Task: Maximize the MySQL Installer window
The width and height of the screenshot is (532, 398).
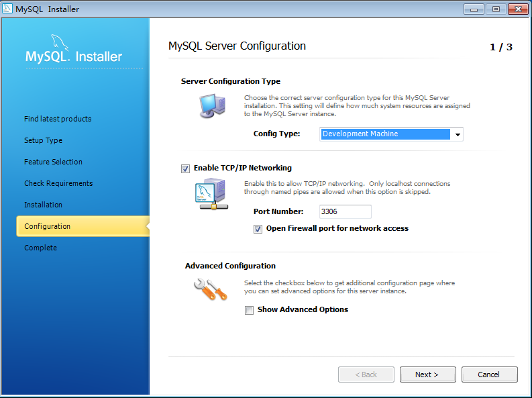Action: (x=496, y=9)
